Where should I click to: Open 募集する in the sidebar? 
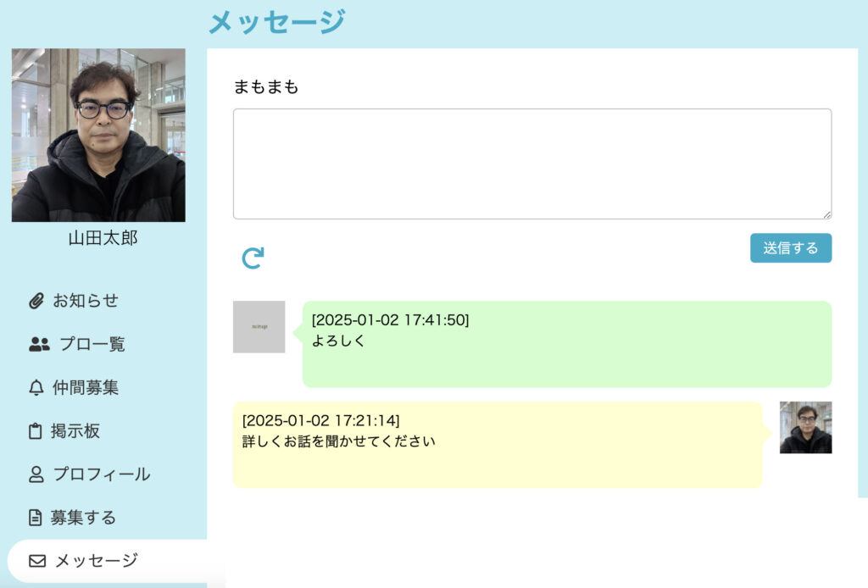coord(83,517)
